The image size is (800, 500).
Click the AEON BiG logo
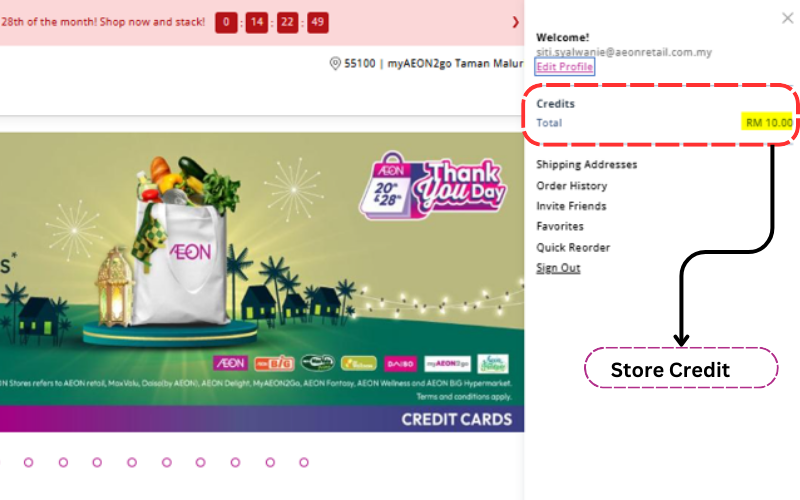click(x=274, y=363)
